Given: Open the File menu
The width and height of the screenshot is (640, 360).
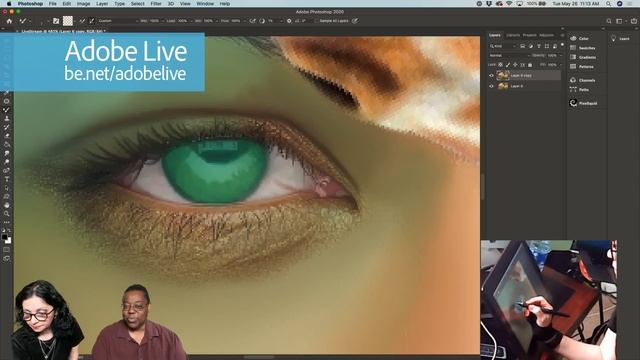Looking at the screenshot, I should 53,4.
